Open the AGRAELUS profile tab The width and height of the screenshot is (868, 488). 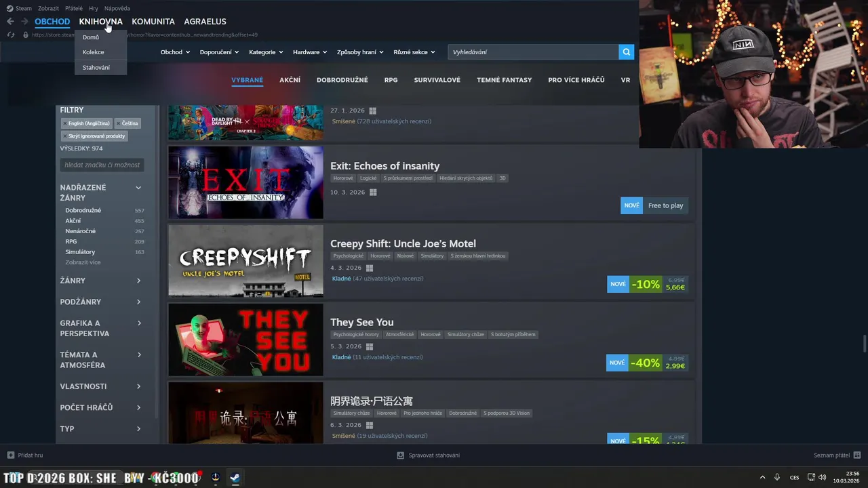205,22
